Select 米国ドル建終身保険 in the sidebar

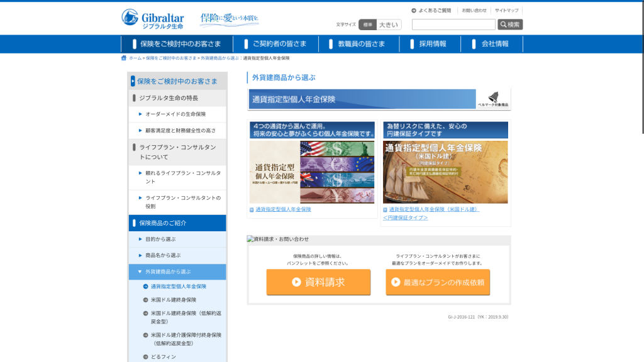(174, 300)
